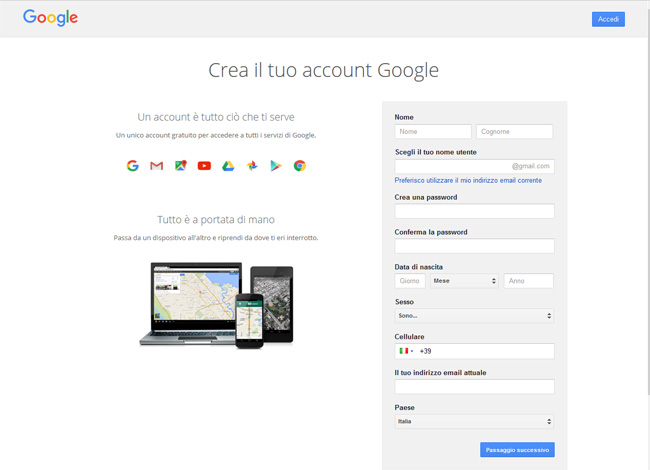
Task: Focus the Nome first name field
Action: point(433,131)
